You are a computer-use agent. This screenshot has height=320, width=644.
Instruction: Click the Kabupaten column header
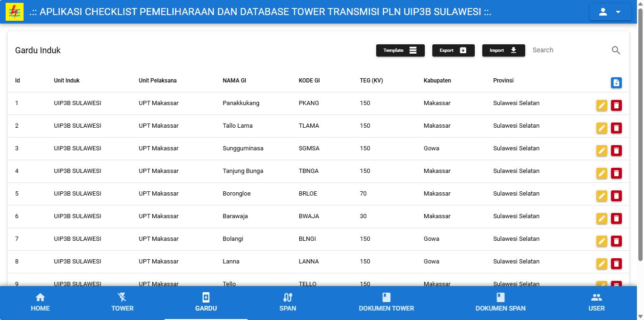[438, 81]
